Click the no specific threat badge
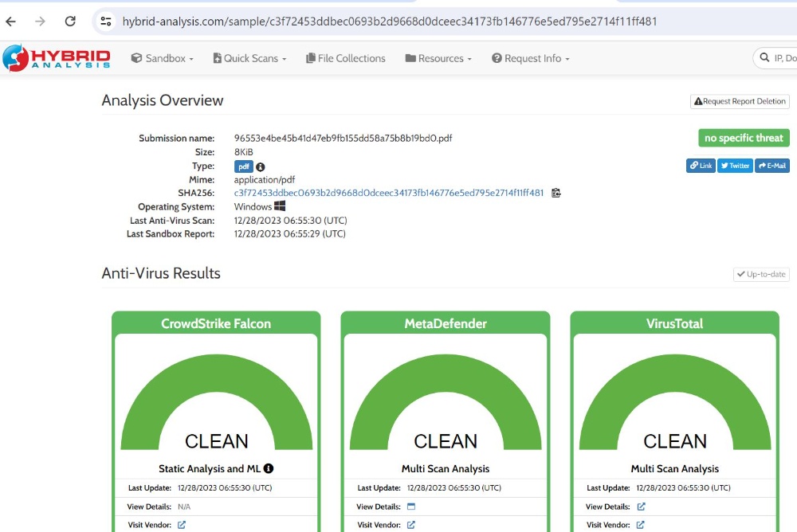 (x=744, y=138)
